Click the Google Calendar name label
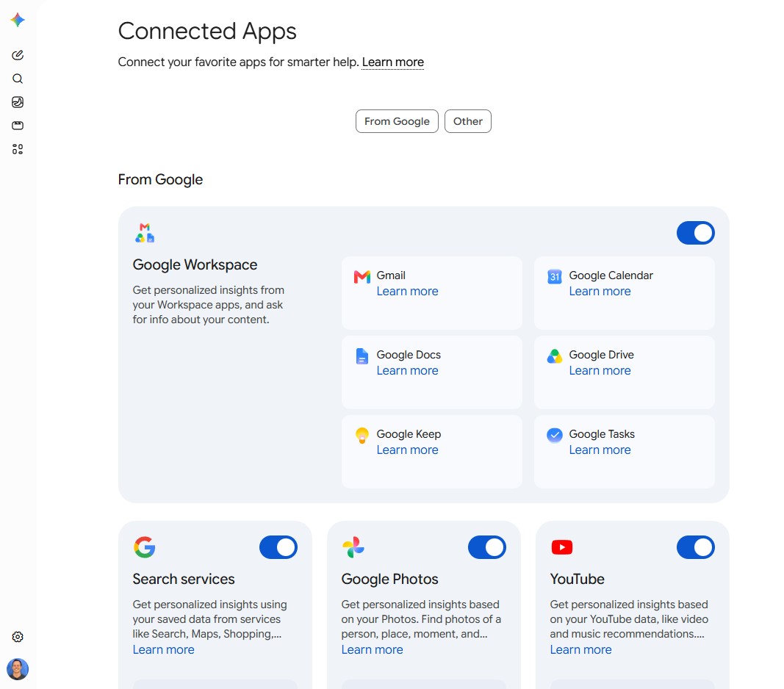This screenshot has width=784, height=689. [611, 276]
